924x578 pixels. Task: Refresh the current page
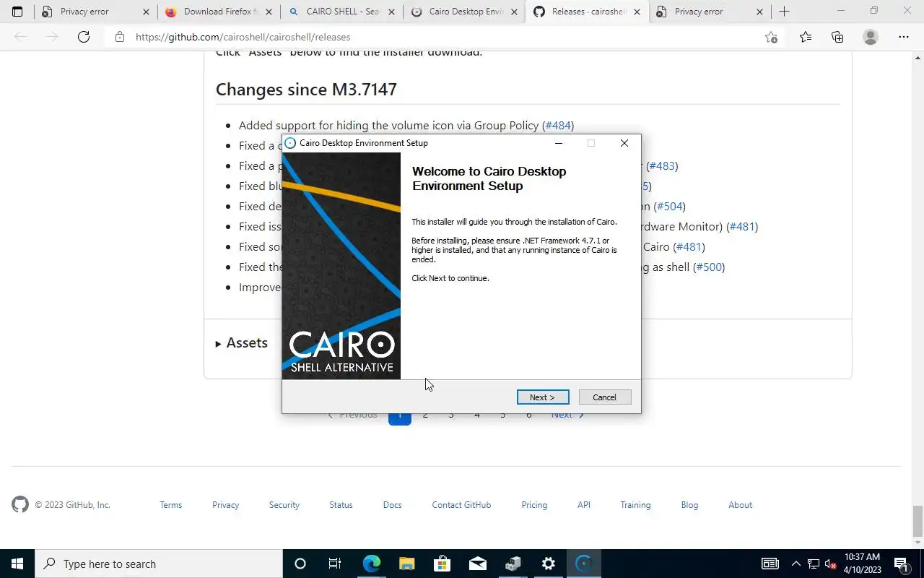(84, 37)
